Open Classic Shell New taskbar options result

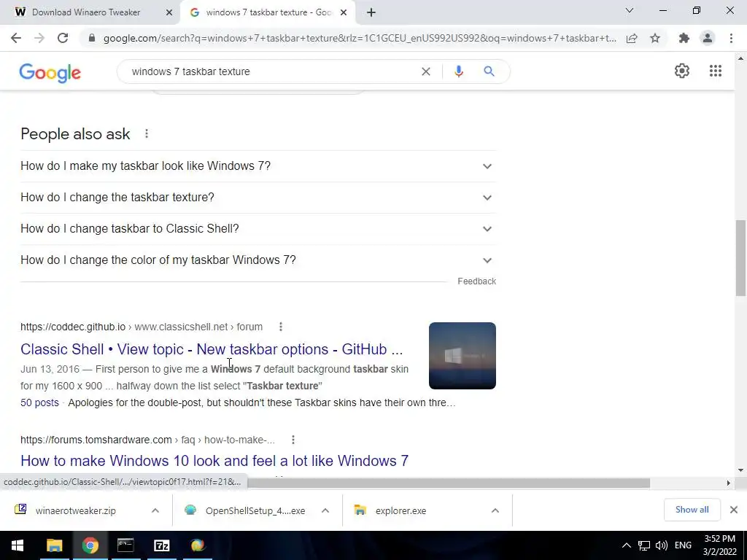point(212,349)
